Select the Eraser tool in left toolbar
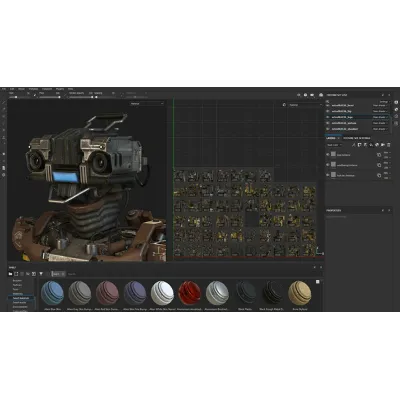Viewport: 400px width, 400px height. (x=4, y=109)
